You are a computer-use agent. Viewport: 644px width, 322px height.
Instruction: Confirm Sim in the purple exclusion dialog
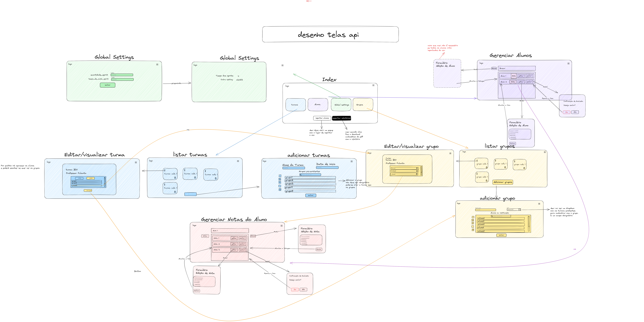pyautogui.click(x=566, y=112)
